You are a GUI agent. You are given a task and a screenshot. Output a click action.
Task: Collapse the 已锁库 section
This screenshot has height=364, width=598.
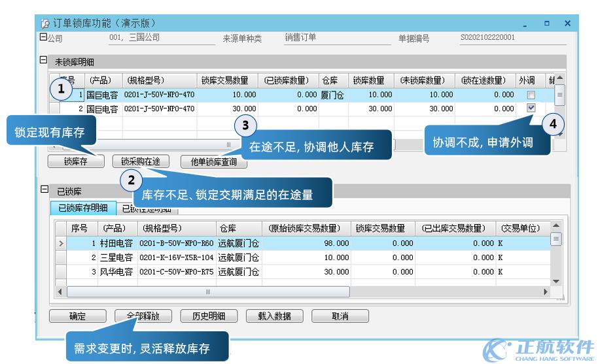coord(44,190)
